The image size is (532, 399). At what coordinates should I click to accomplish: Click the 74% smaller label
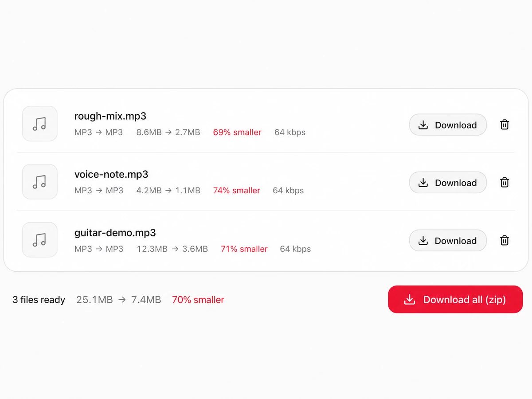click(x=237, y=191)
